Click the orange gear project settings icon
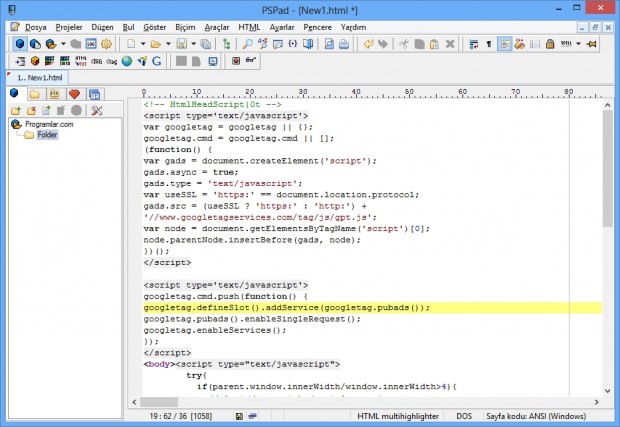This screenshot has width=620, height=427. coord(106,44)
